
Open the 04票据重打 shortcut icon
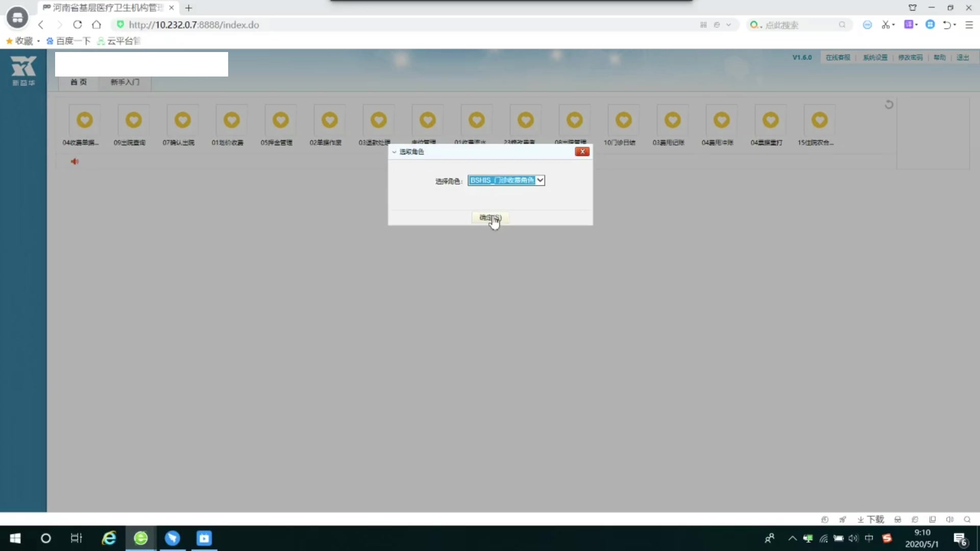click(771, 120)
